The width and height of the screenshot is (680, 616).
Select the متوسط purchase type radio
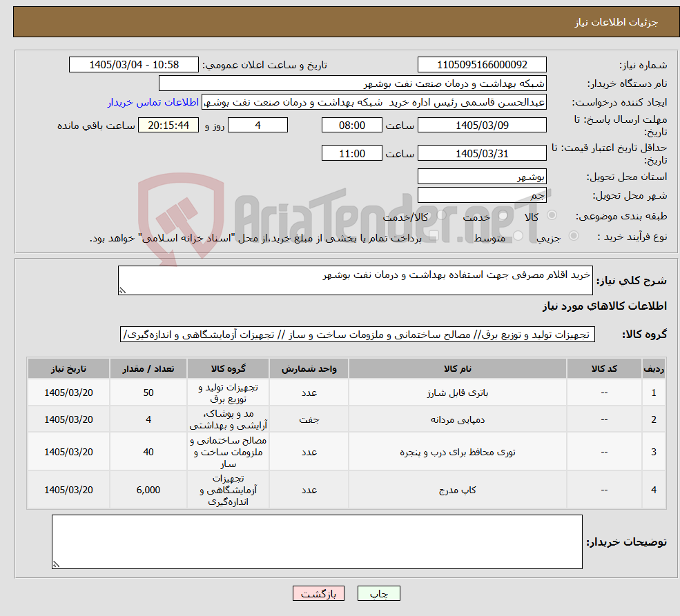(518, 236)
